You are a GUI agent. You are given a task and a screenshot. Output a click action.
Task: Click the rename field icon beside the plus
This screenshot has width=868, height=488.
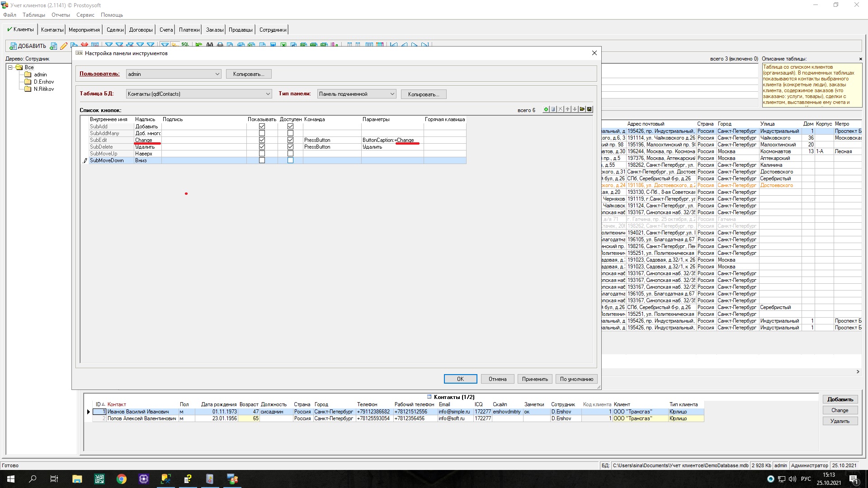553,109
